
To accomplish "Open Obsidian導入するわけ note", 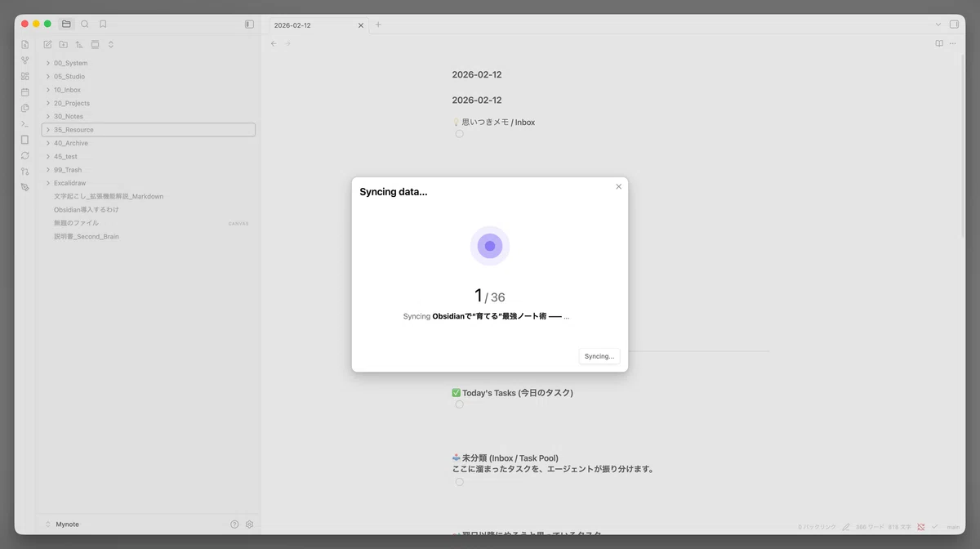I will (x=149, y=210).
